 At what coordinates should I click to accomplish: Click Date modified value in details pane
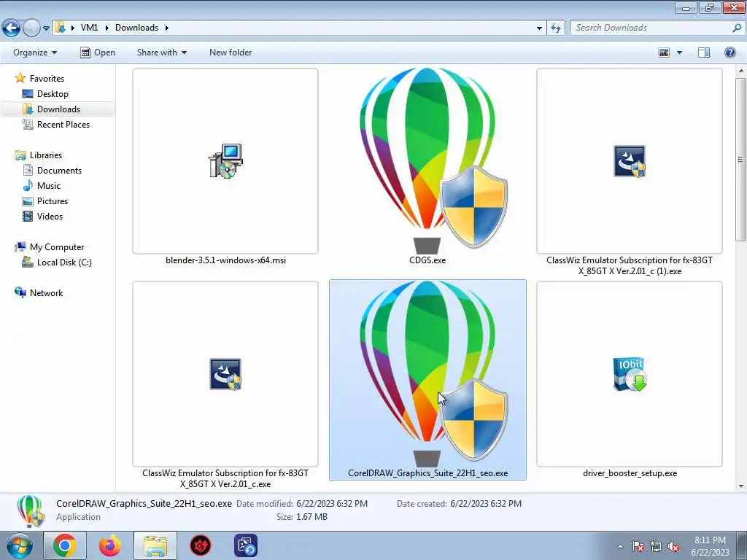tap(332, 503)
